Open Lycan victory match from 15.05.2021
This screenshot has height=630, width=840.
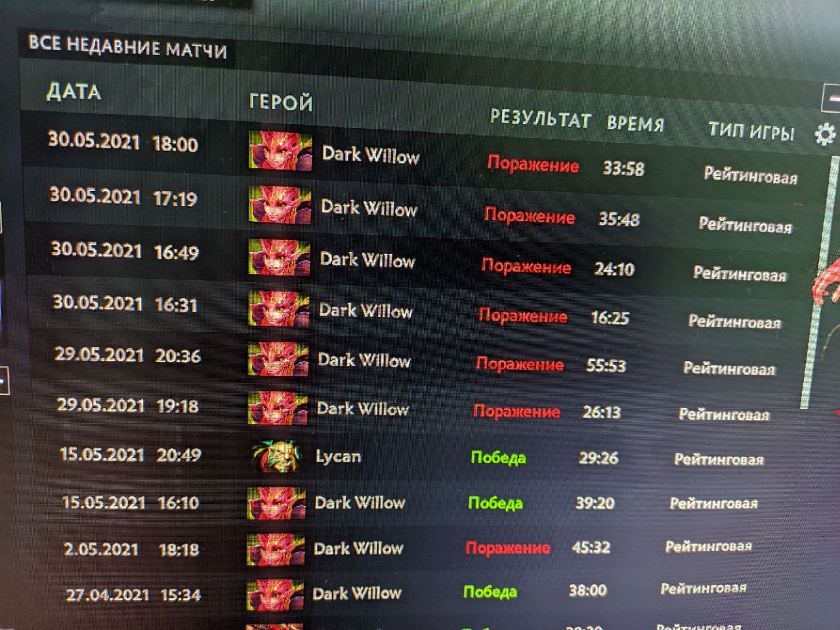point(420,456)
